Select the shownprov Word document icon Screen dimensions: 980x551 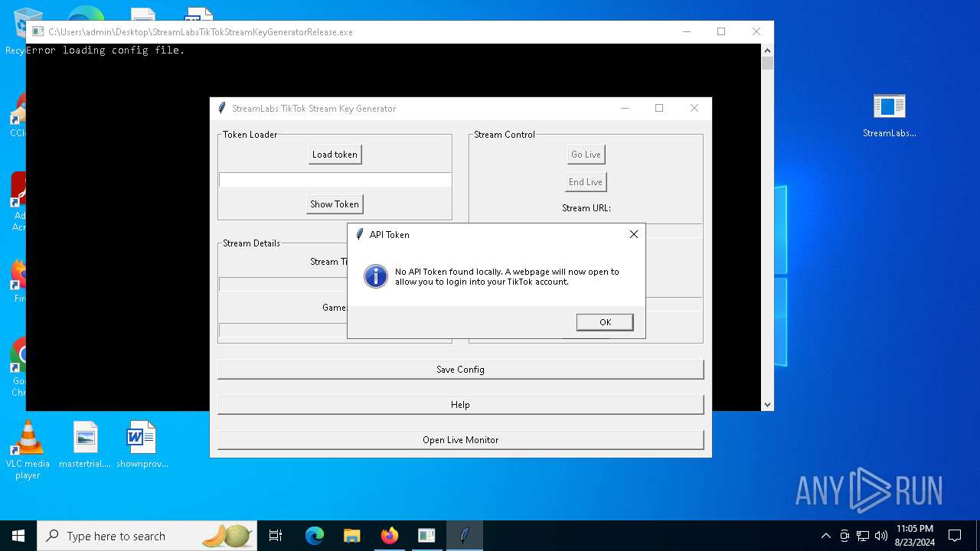(x=142, y=444)
